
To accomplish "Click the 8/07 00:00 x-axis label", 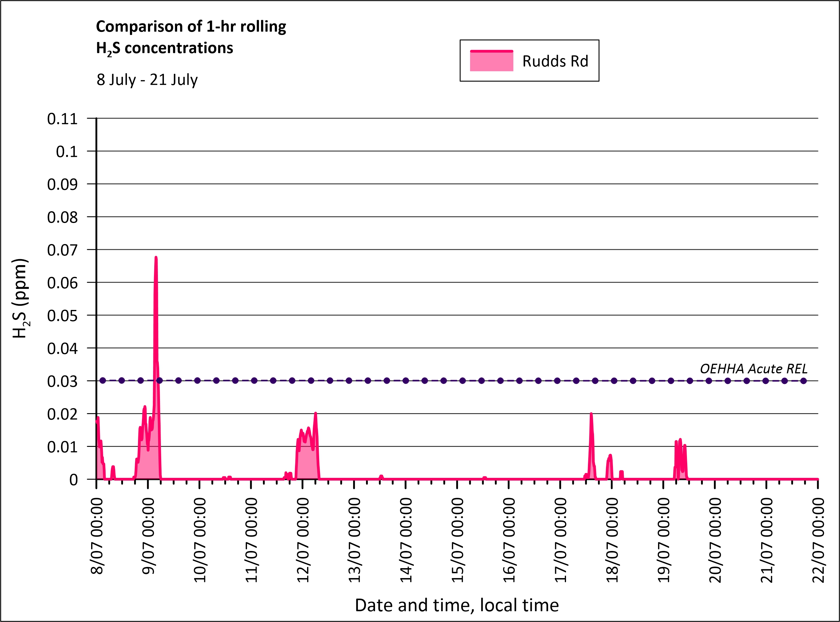I will coord(97,536).
